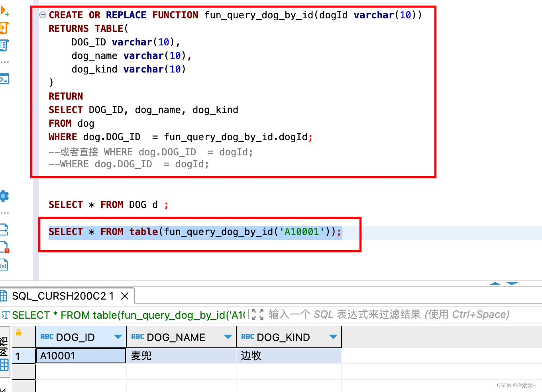542x392 pixels.
Task: Open the DOG_ID column filter dropdown
Action: pyautogui.click(x=118, y=337)
